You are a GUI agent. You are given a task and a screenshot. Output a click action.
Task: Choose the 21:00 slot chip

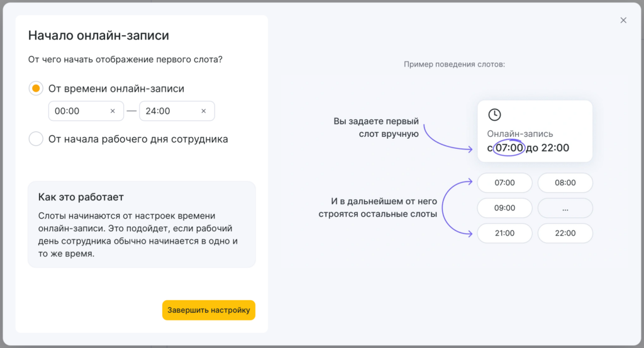[x=504, y=233]
